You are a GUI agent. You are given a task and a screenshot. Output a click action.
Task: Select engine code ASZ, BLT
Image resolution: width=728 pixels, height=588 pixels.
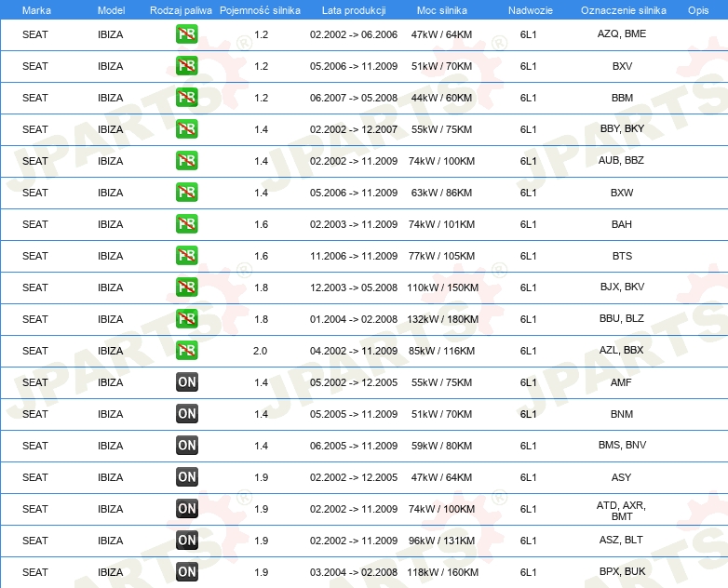point(621,540)
